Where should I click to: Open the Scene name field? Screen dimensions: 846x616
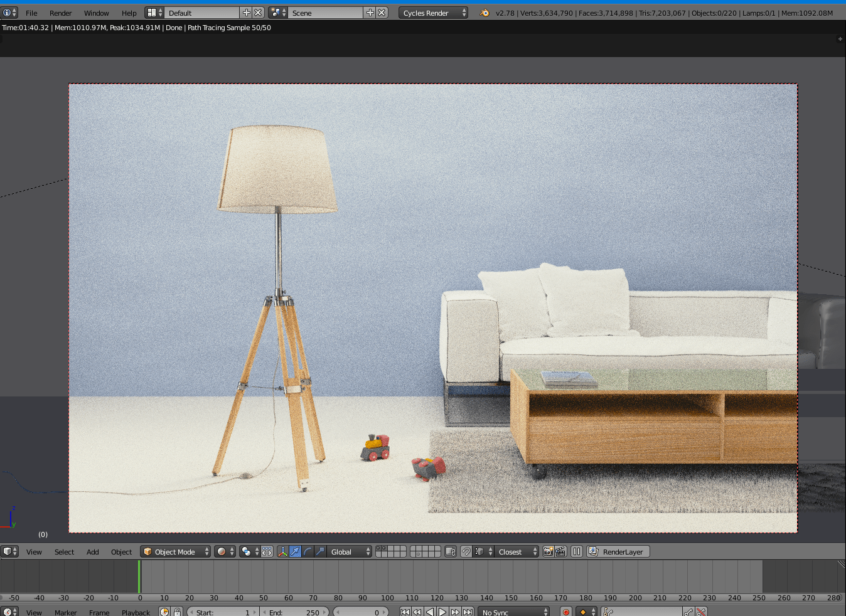click(326, 13)
